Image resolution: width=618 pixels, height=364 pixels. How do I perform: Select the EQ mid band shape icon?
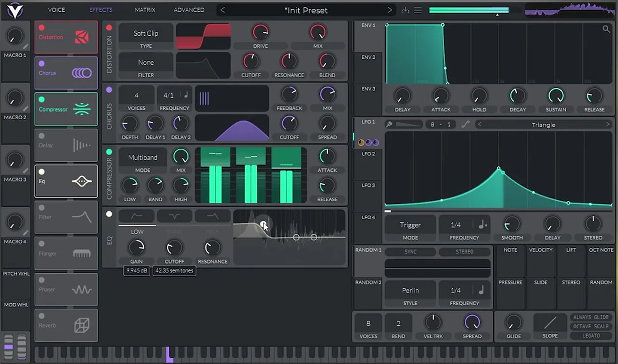(174, 216)
